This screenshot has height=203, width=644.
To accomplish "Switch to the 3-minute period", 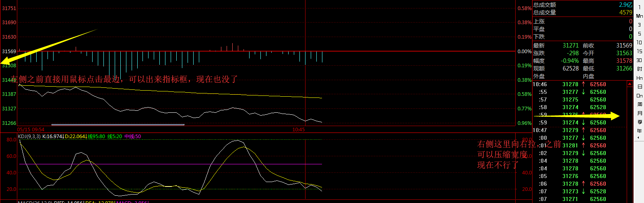I will click(x=639, y=25).
